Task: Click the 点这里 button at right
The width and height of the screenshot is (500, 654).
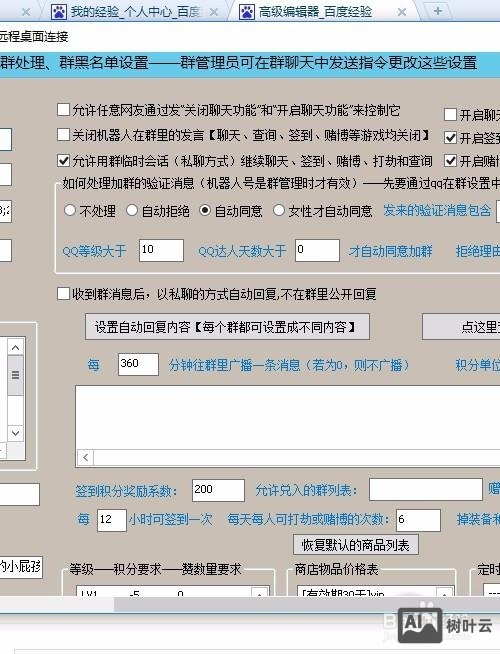Action: click(x=461, y=327)
